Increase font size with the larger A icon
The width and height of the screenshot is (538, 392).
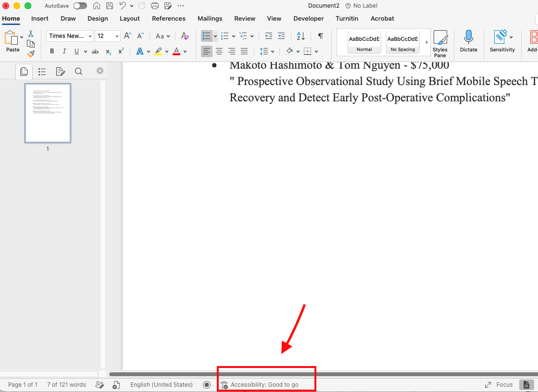click(x=127, y=36)
